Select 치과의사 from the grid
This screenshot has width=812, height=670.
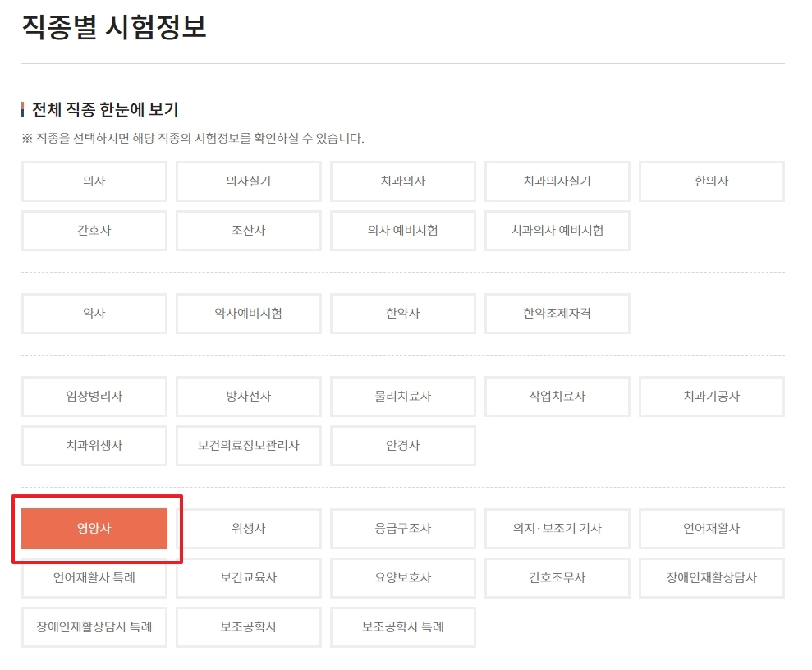(402, 181)
